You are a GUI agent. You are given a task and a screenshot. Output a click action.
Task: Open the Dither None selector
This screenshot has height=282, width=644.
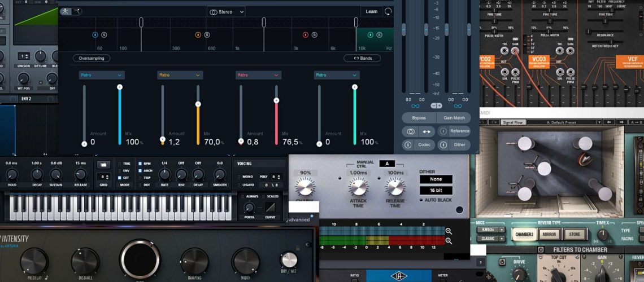coord(436,179)
